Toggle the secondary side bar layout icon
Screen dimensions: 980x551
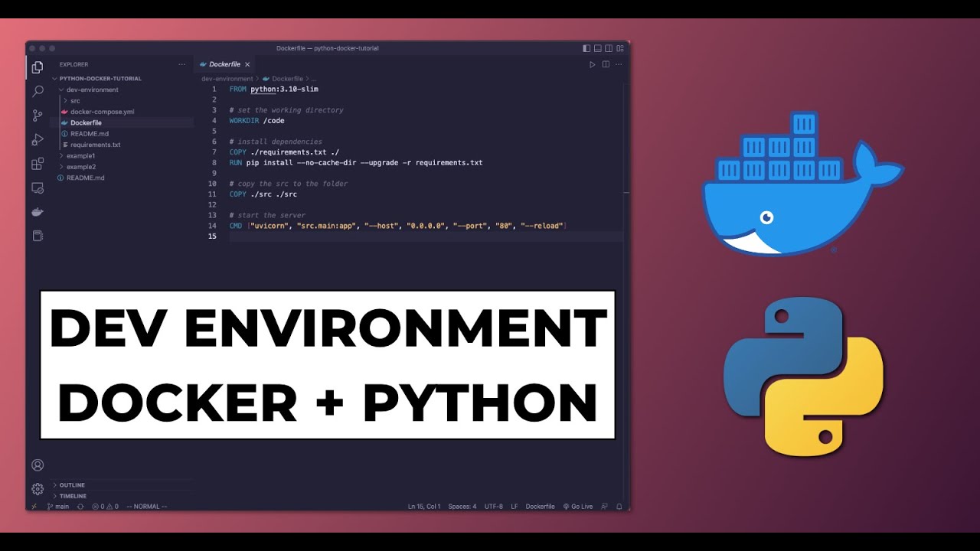tap(608, 48)
